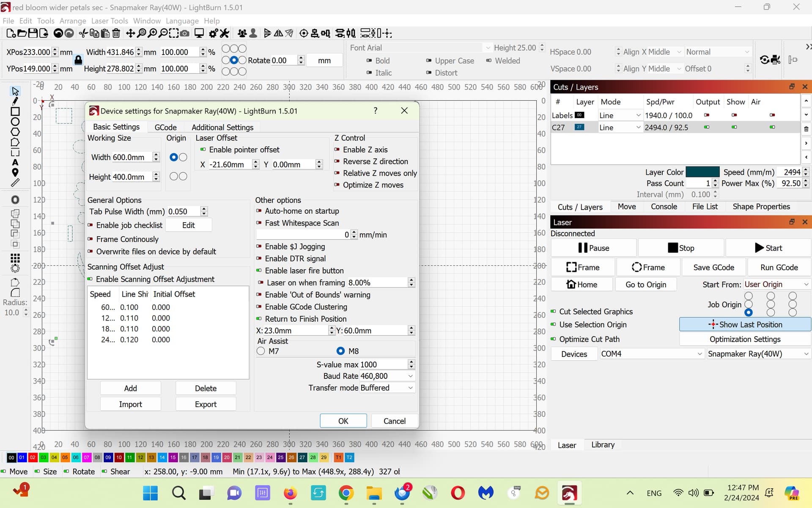Toggle Enable laser fire button
This screenshot has height=508, width=812.
click(x=300, y=271)
